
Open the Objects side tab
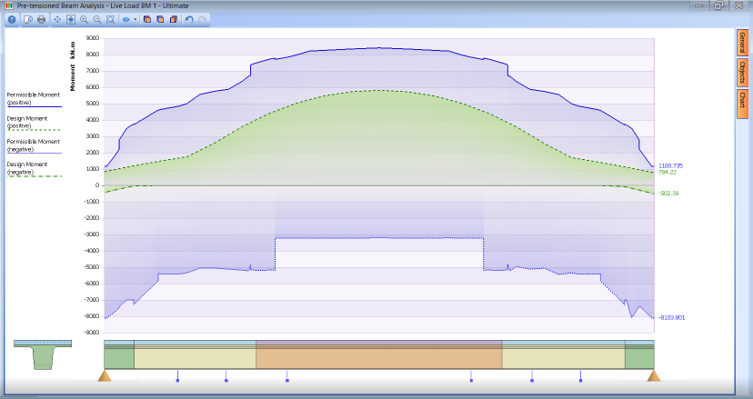[742, 73]
